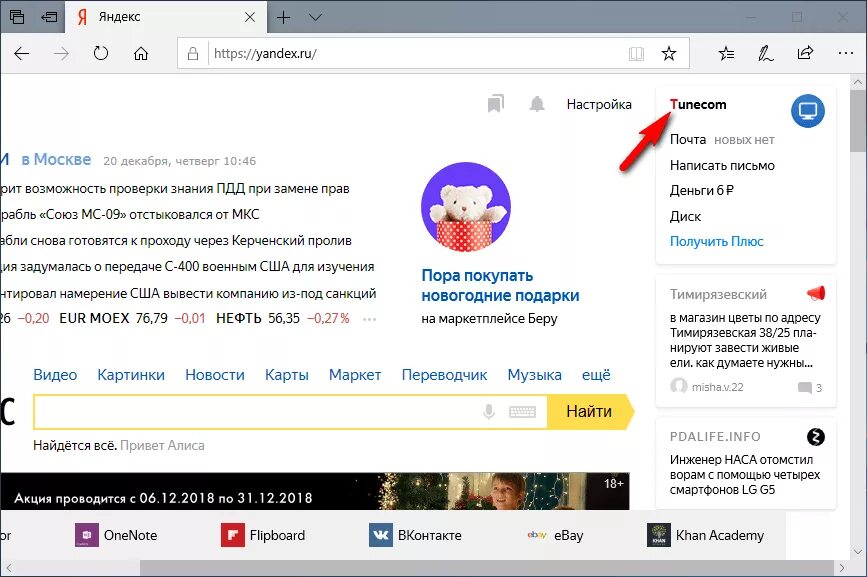Go to browser home page icon
This screenshot has width=867, height=577.
(x=141, y=54)
